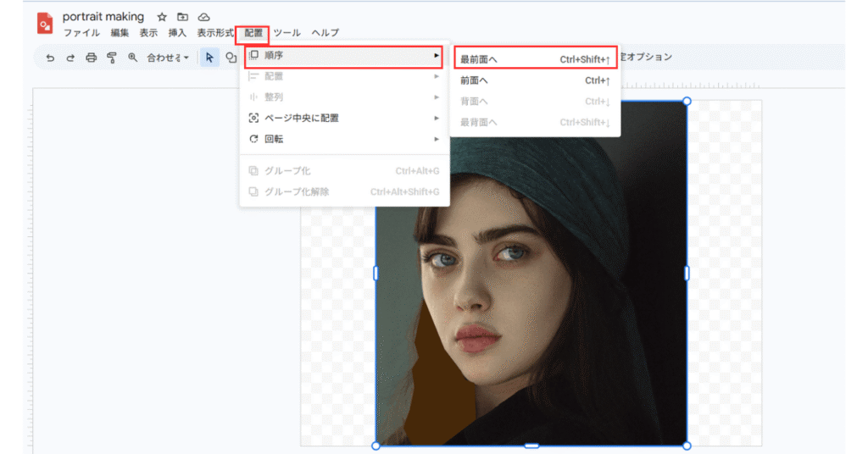Star the portrait making document

tap(162, 17)
